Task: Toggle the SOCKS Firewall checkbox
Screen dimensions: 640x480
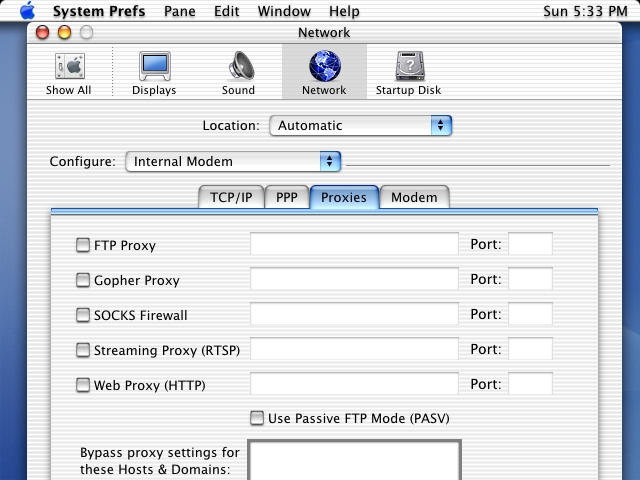Action: coord(83,315)
